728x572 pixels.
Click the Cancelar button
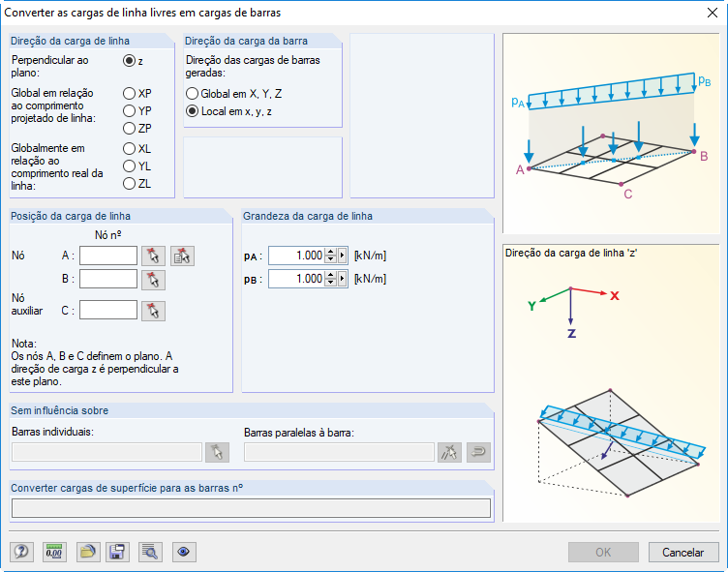(x=683, y=552)
